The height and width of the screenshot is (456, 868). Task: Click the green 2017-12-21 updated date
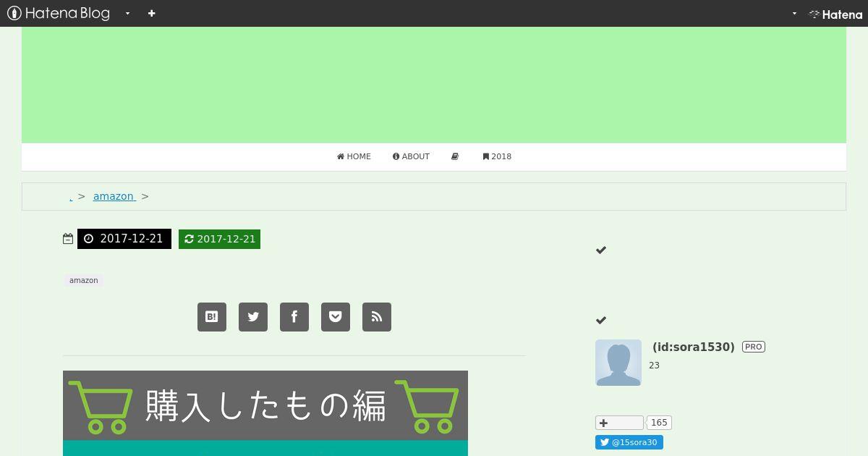click(x=219, y=239)
